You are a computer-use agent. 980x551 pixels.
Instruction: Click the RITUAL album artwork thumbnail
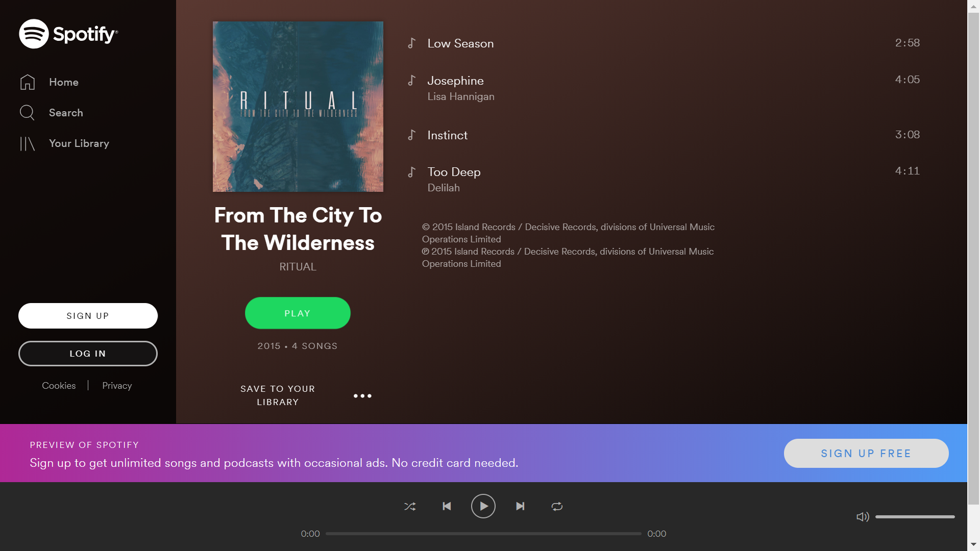(x=298, y=106)
